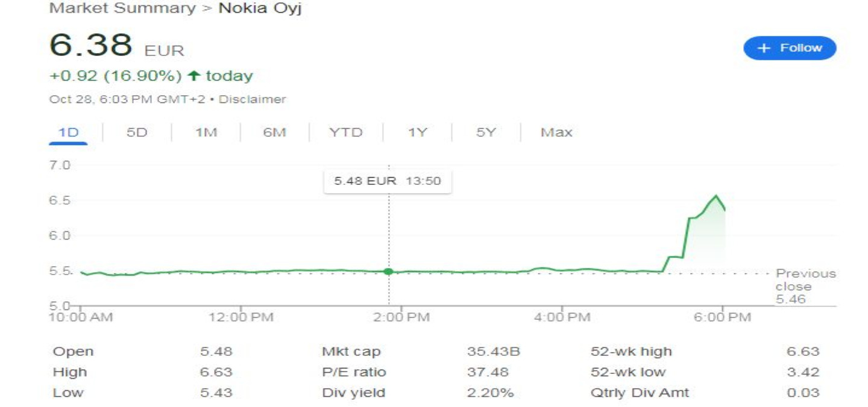Click the 6.38 EUR current price
The image size is (868, 407).
[x=90, y=46]
